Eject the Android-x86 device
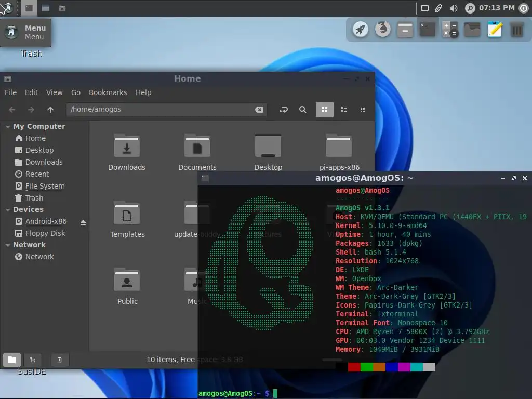532x399 pixels. click(x=83, y=222)
